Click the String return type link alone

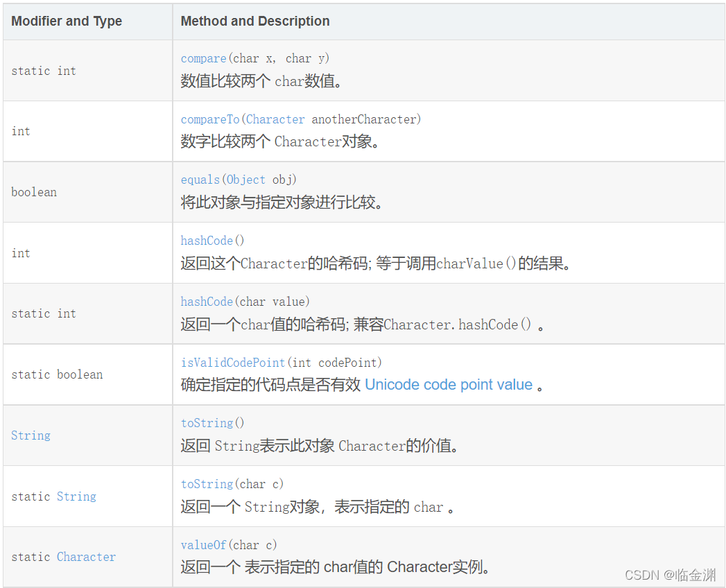(x=31, y=435)
